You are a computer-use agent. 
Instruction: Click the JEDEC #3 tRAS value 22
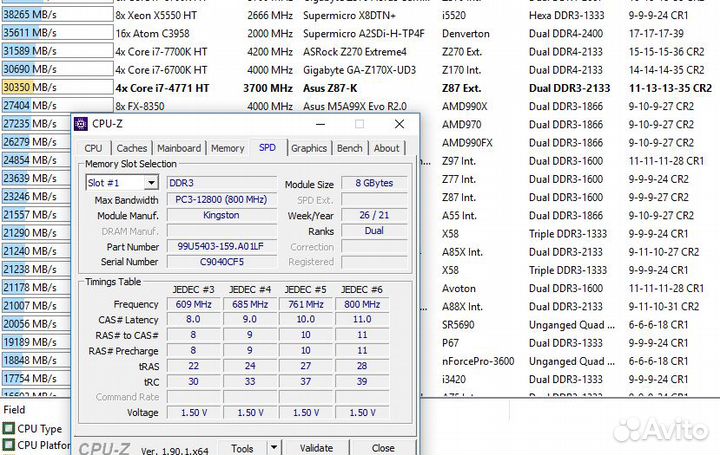pyautogui.click(x=193, y=366)
